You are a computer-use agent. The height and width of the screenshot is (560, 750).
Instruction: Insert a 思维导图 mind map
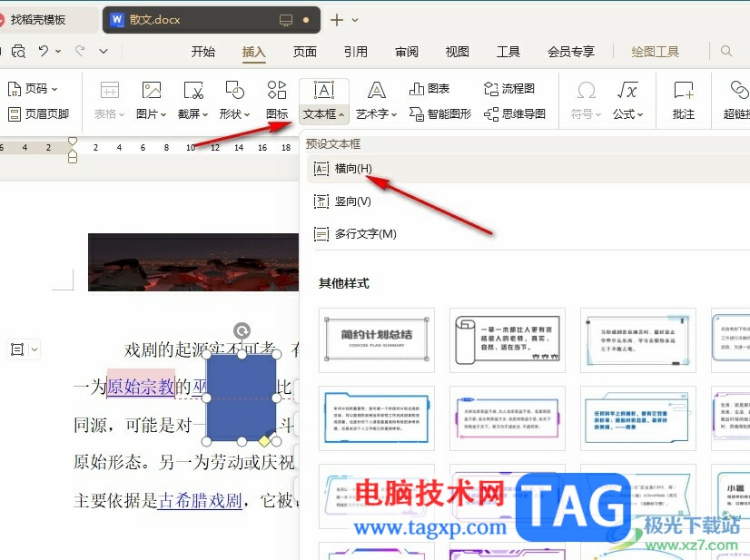click(515, 113)
